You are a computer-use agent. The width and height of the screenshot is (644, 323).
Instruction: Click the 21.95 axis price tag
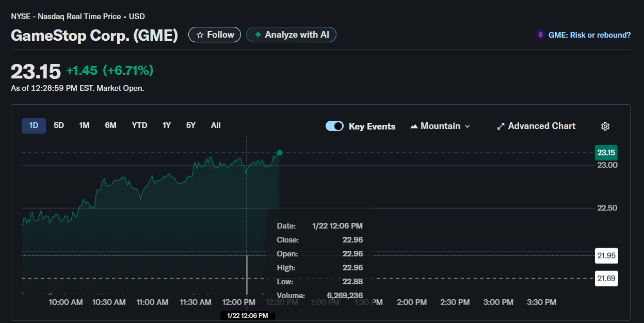click(606, 255)
